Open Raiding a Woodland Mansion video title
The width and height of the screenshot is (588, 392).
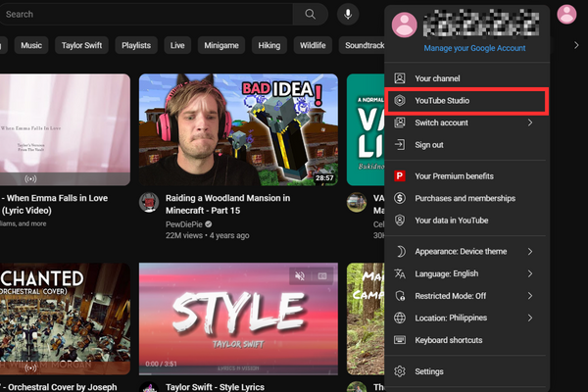[x=227, y=204]
